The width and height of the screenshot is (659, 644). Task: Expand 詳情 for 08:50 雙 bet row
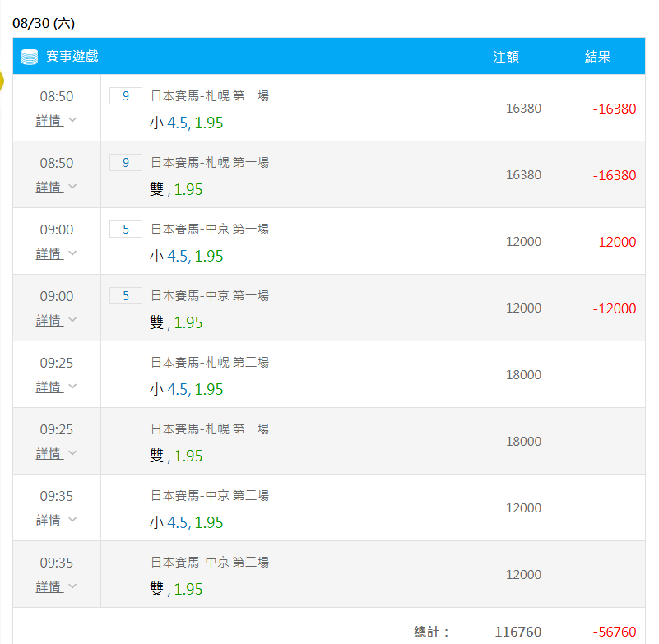pyautogui.click(x=49, y=188)
